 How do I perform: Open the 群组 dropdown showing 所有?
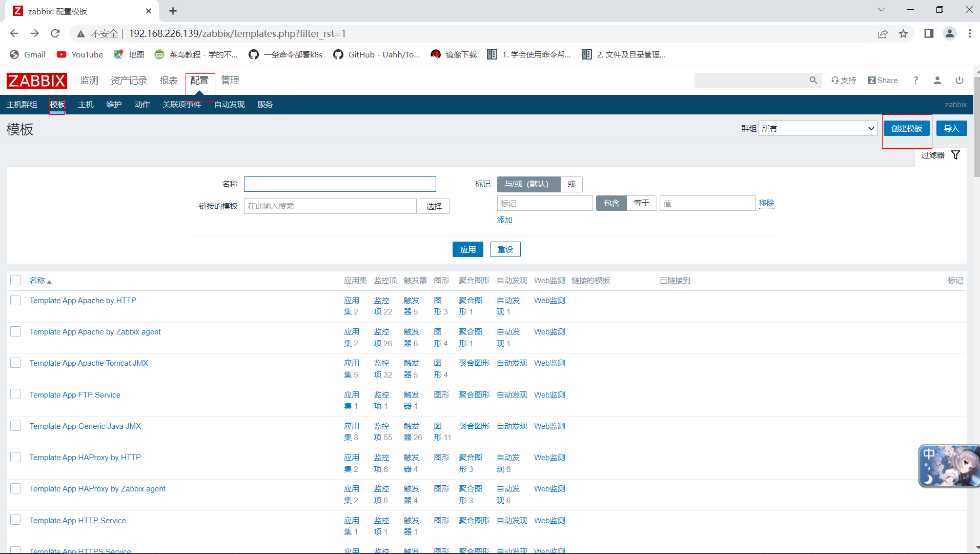pyautogui.click(x=818, y=128)
